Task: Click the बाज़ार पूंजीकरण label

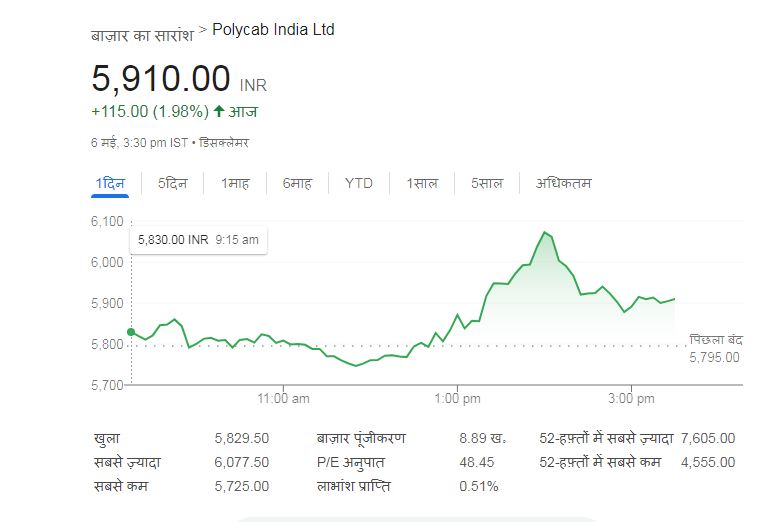Action: click(361, 438)
